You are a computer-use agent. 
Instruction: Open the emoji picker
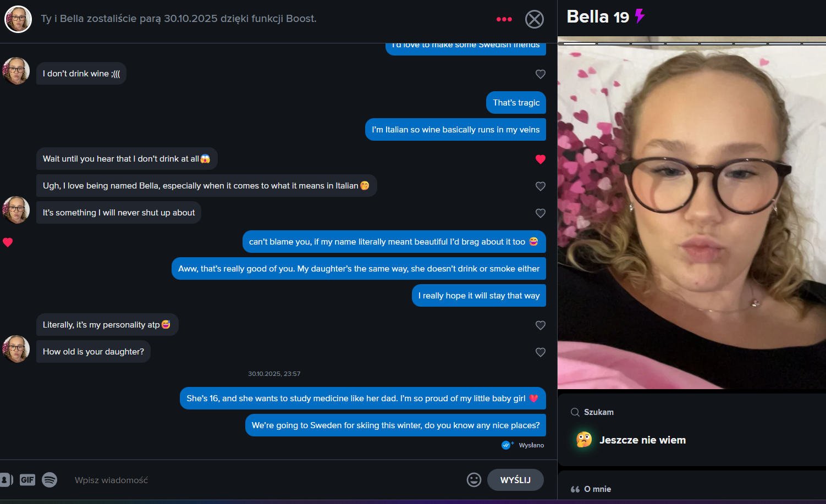(x=474, y=480)
